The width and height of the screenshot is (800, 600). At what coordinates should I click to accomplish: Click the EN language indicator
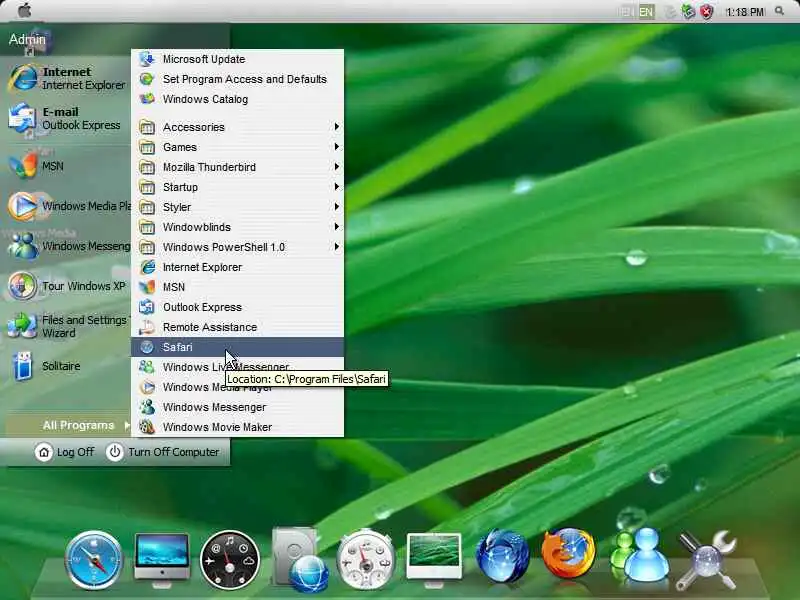(646, 12)
